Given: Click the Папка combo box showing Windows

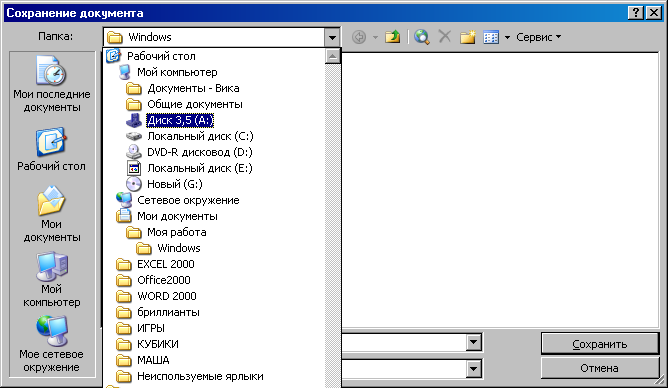Looking at the screenshot, I should [222, 37].
